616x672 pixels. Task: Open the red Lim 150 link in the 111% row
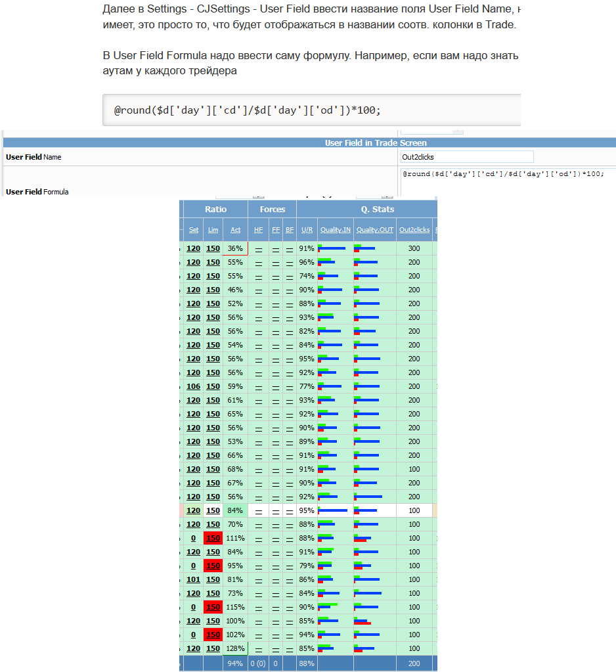coord(213,538)
